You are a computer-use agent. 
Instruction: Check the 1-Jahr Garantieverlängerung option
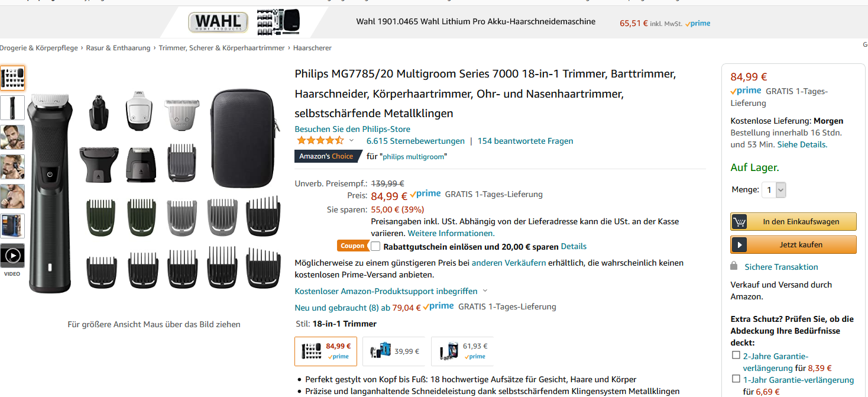(x=736, y=379)
